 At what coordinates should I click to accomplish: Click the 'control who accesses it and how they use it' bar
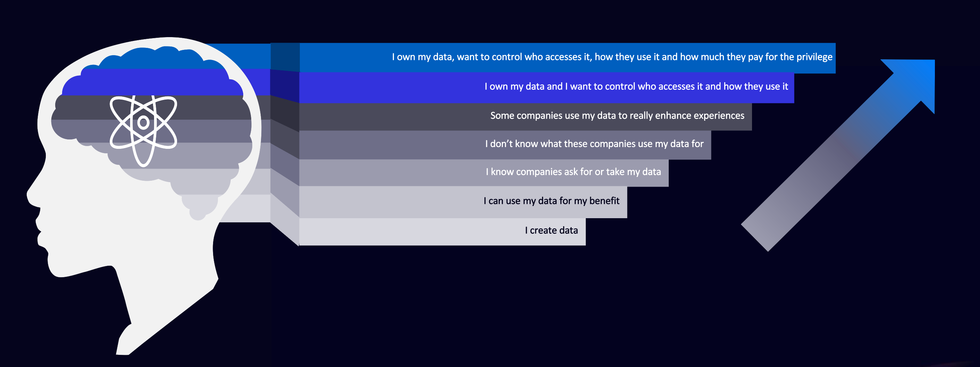pos(546,87)
